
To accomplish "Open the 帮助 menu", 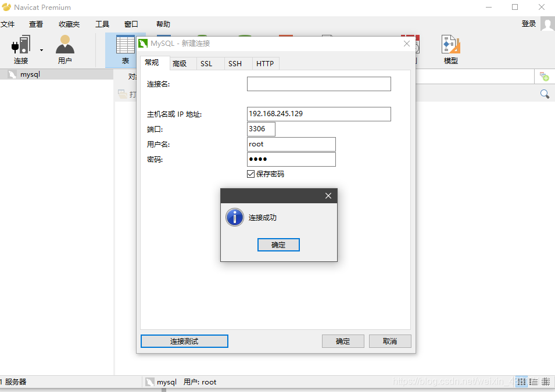I will 163,24.
